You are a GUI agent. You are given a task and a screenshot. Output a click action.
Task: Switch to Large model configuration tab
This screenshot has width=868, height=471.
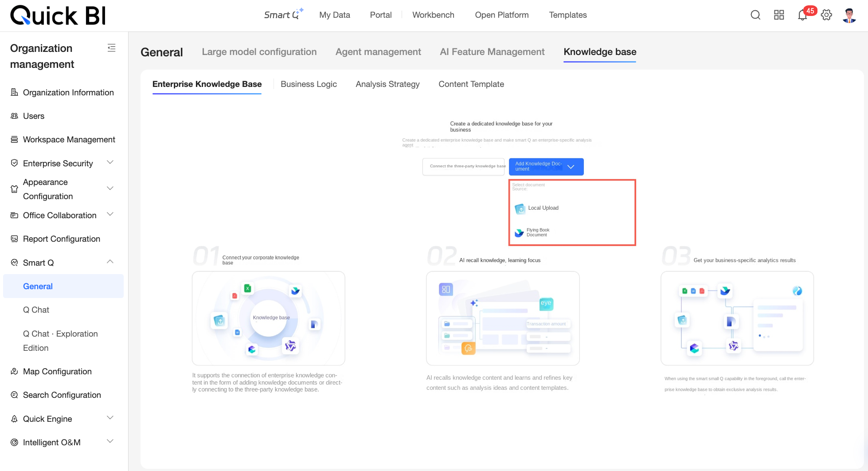[259, 52]
